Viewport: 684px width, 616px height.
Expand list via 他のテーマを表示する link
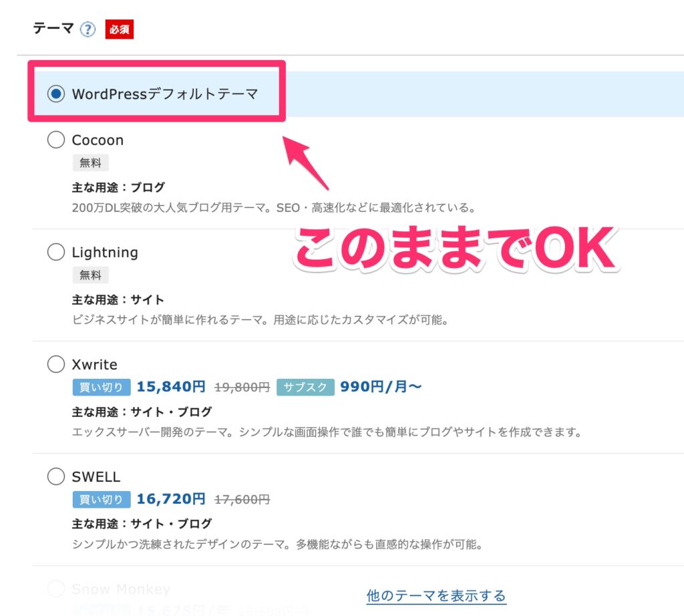point(436,595)
